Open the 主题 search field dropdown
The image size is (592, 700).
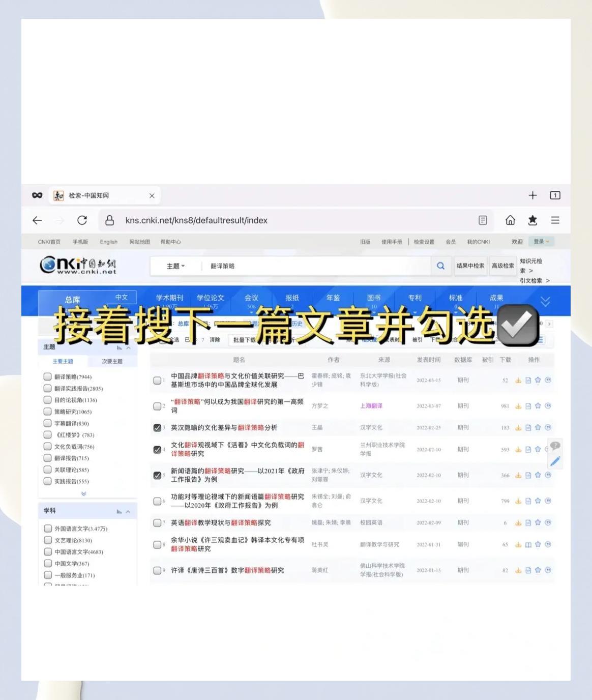pos(175,266)
